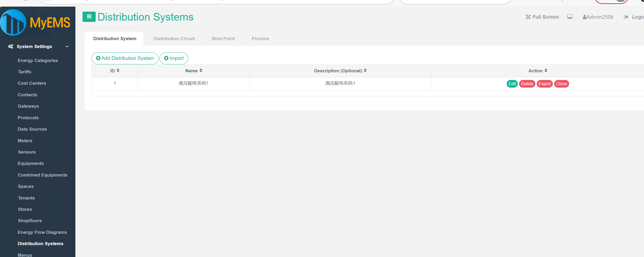Sort by Description (Optional) column
The image size is (644, 257).
365,70
